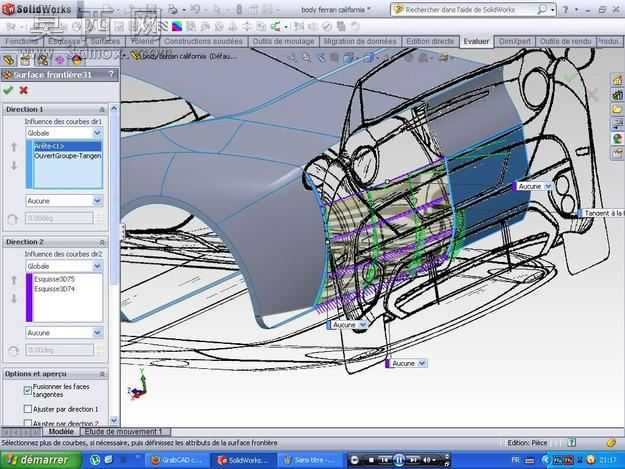Click PropertyManager scrollbar down arrow
This screenshot has height=469, width=625.
[114, 420]
